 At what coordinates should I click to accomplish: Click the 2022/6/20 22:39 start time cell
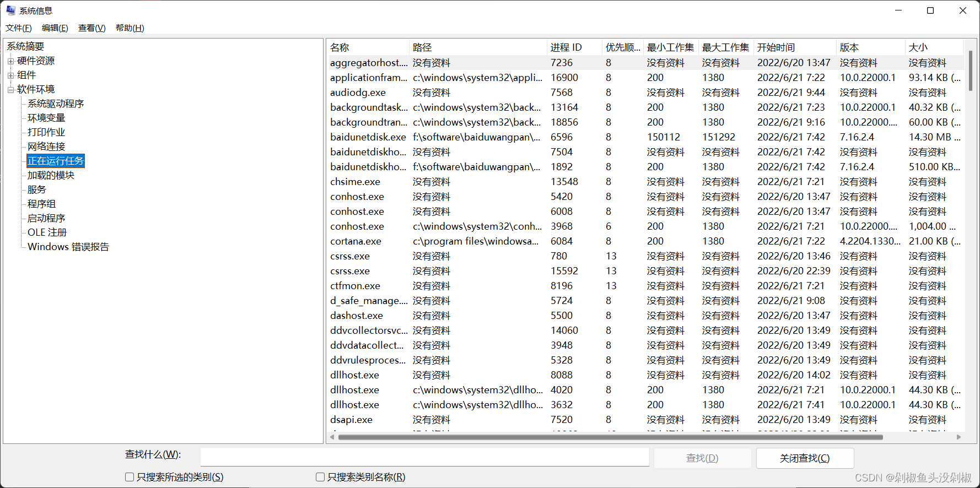pyautogui.click(x=794, y=271)
